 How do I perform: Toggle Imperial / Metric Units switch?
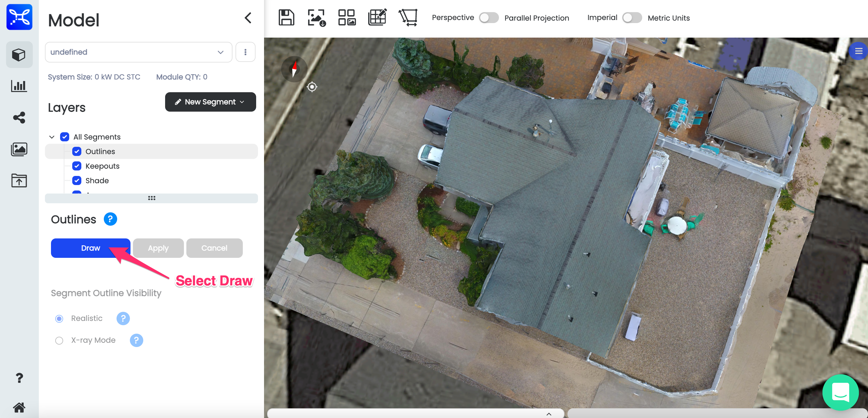pyautogui.click(x=632, y=18)
